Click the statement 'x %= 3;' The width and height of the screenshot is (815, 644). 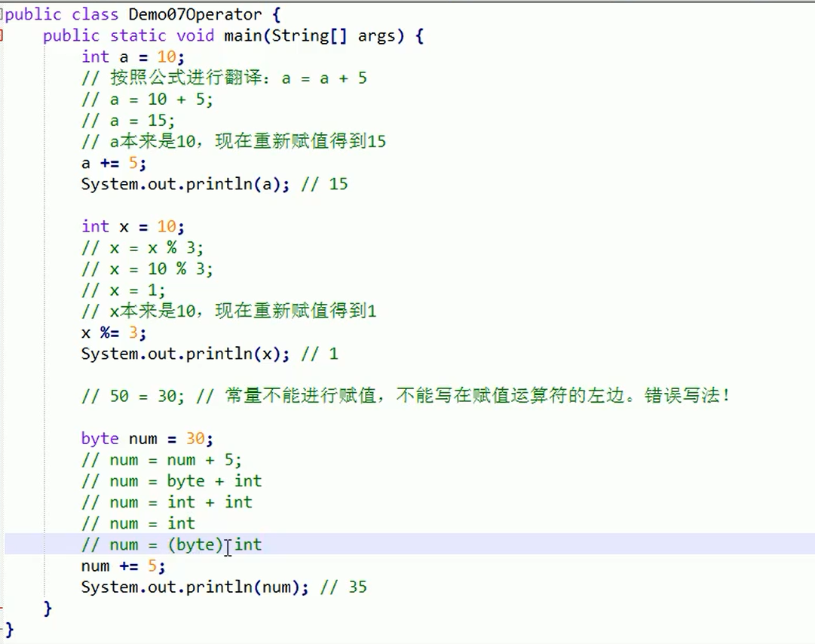click(x=113, y=333)
